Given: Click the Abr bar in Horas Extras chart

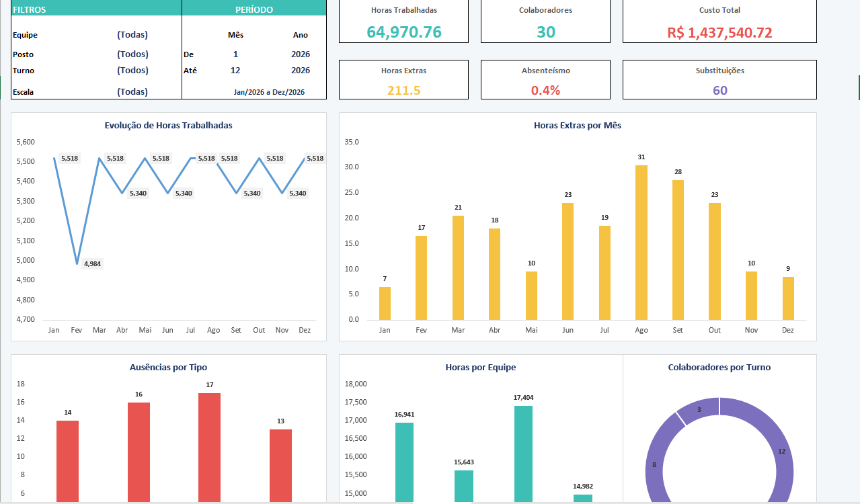Looking at the screenshot, I should pos(495,274).
